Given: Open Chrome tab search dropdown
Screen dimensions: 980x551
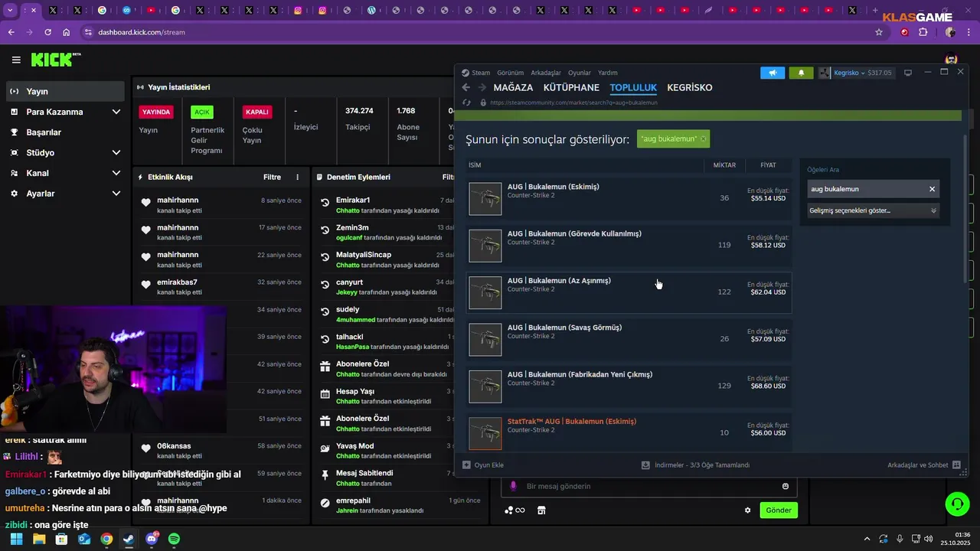Looking at the screenshot, I should click(10, 11).
